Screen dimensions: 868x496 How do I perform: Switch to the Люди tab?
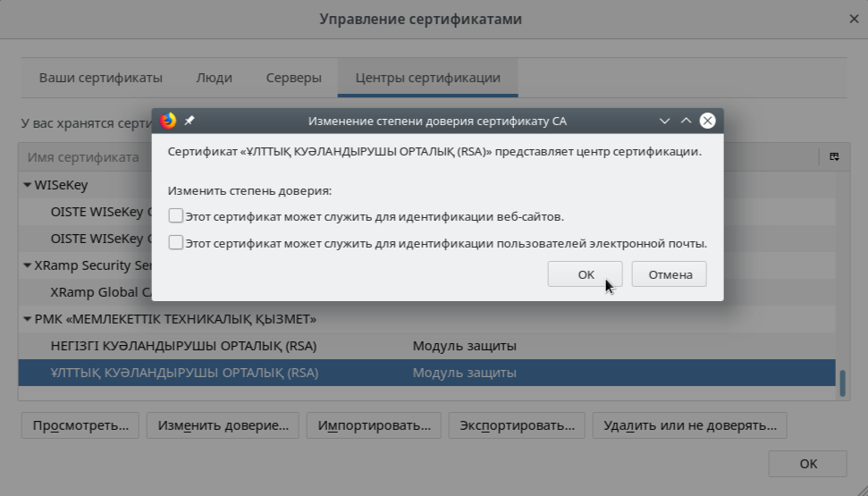coord(215,78)
